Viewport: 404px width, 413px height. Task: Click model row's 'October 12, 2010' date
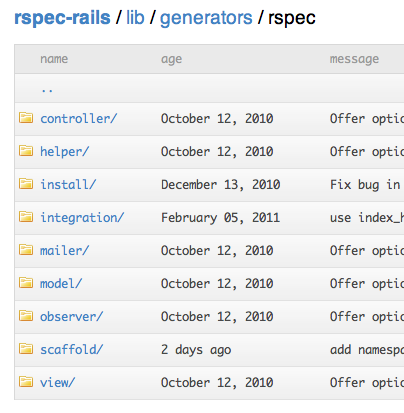[217, 283]
